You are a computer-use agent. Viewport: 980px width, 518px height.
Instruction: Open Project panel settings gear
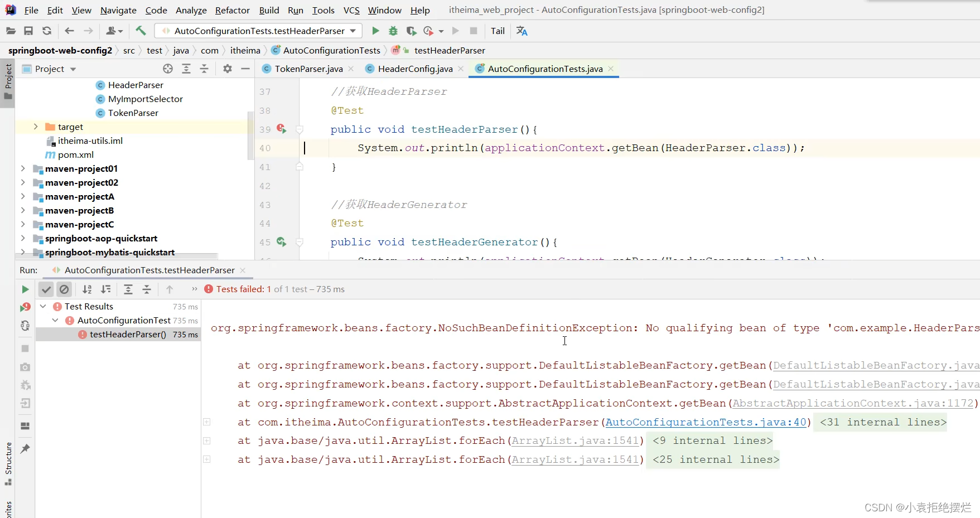coord(228,69)
